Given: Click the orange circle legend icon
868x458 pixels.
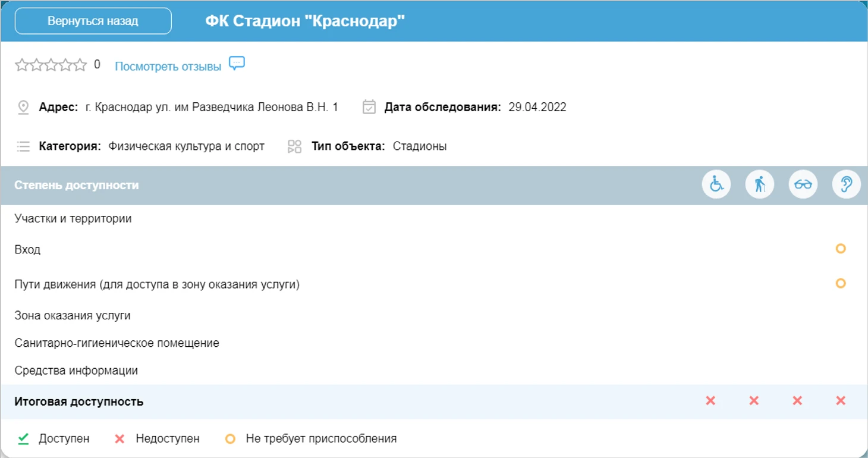Looking at the screenshot, I should pyautogui.click(x=231, y=440).
